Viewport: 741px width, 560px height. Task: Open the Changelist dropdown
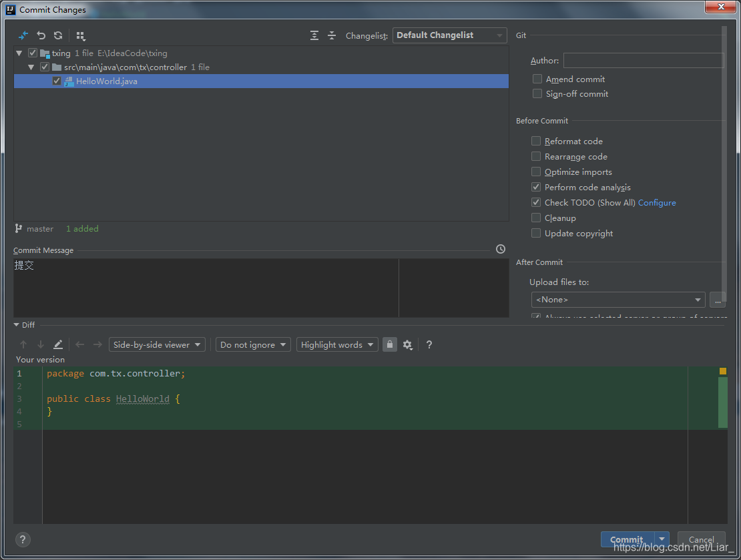pyautogui.click(x=449, y=35)
